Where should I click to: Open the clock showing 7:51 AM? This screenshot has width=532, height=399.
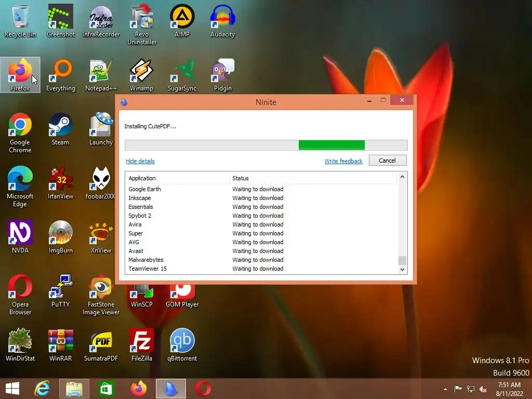[510, 389]
